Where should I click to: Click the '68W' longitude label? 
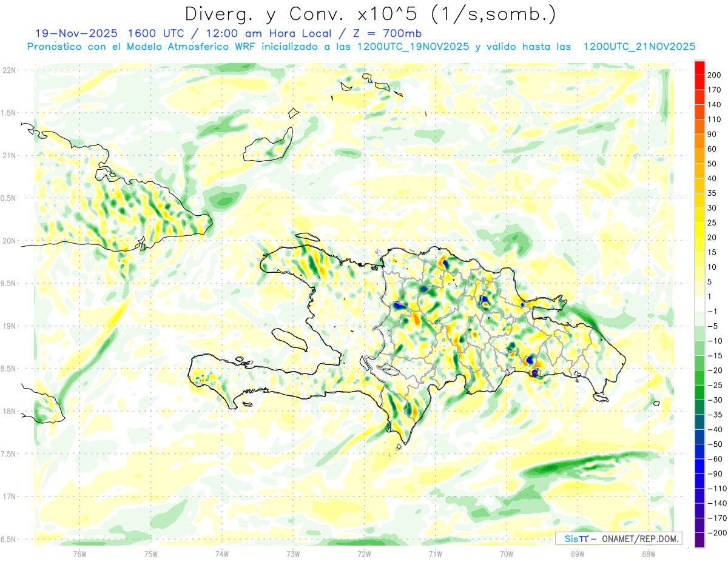(649, 554)
